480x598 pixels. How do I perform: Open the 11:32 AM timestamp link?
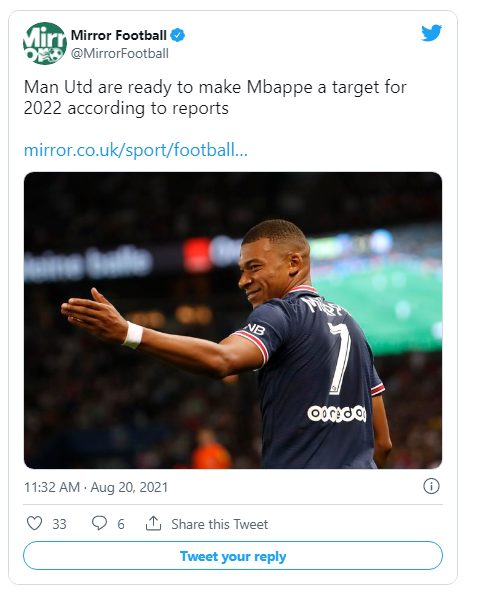tap(52, 487)
